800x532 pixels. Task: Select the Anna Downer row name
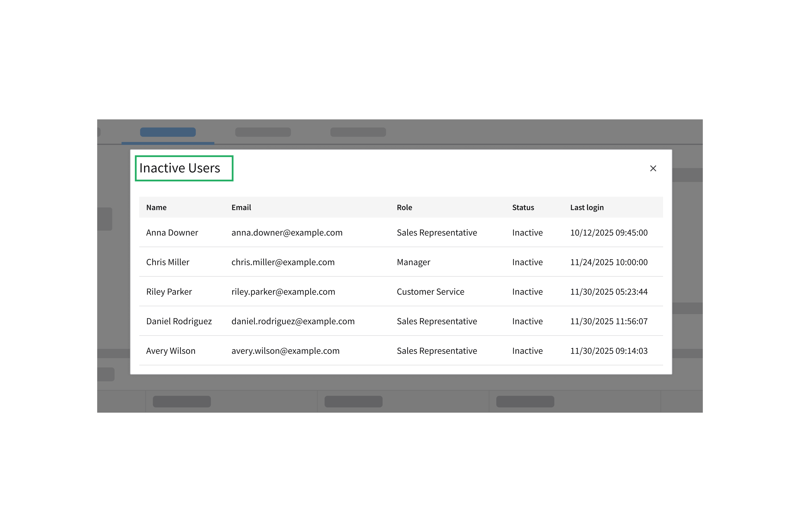tap(172, 233)
